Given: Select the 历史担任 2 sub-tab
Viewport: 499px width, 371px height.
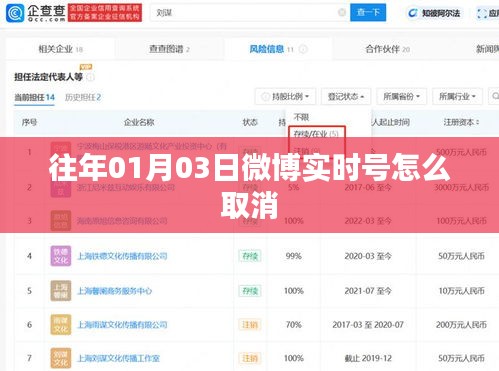Looking at the screenshot, I should pos(83,97).
